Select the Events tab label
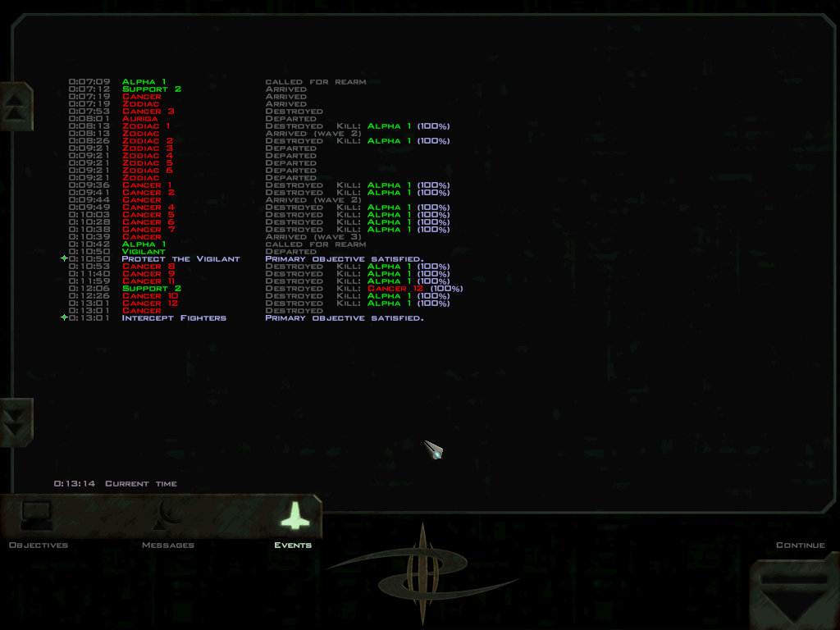This screenshot has width=840, height=630. point(293,546)
